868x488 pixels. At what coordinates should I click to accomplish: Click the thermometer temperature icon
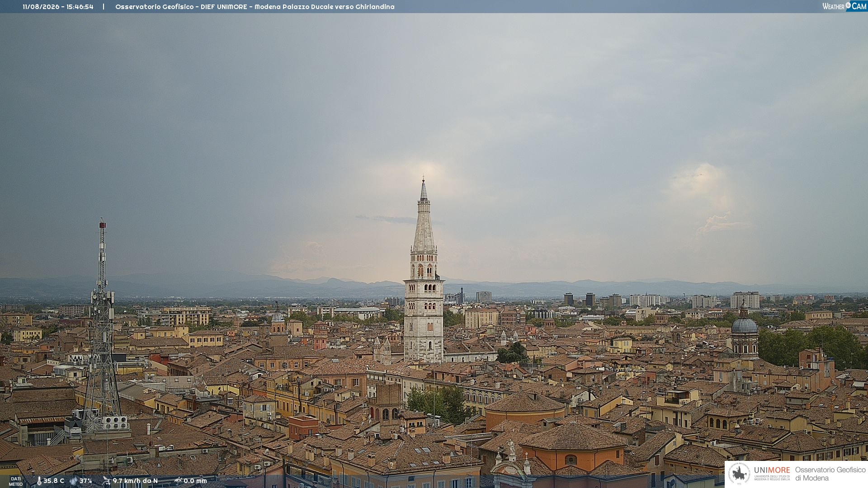click(x=39, y=481)
